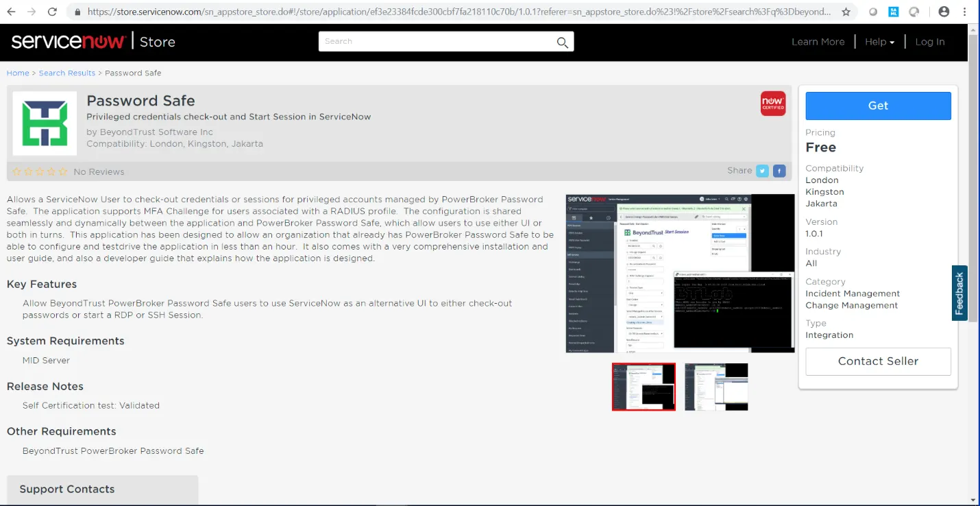This screenshot has width=980, height=506.
Task: Open the Learn More menu item
Action: tap(818, 42)
